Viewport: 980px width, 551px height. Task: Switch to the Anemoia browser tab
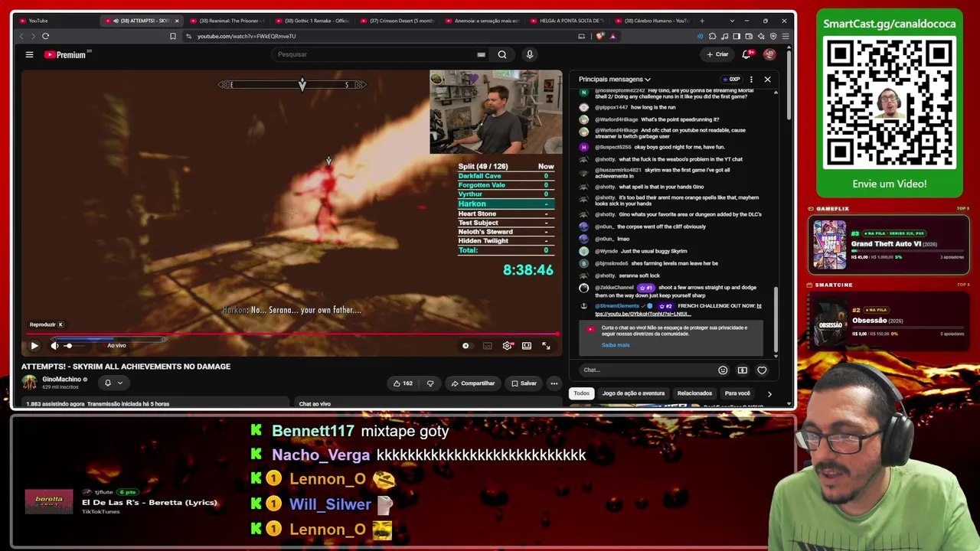click(x=481, y=21)
